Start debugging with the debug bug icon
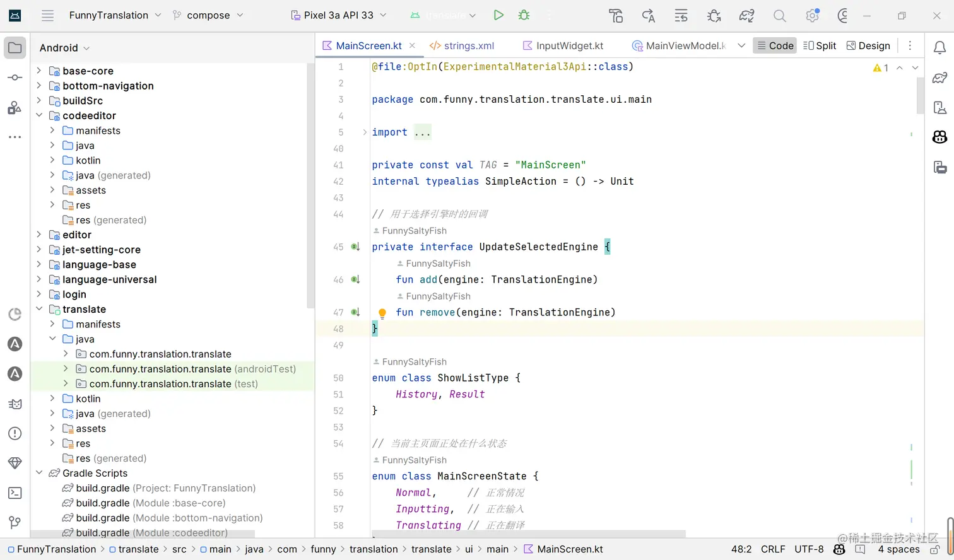Screen dimensions: 954x560 524,15
